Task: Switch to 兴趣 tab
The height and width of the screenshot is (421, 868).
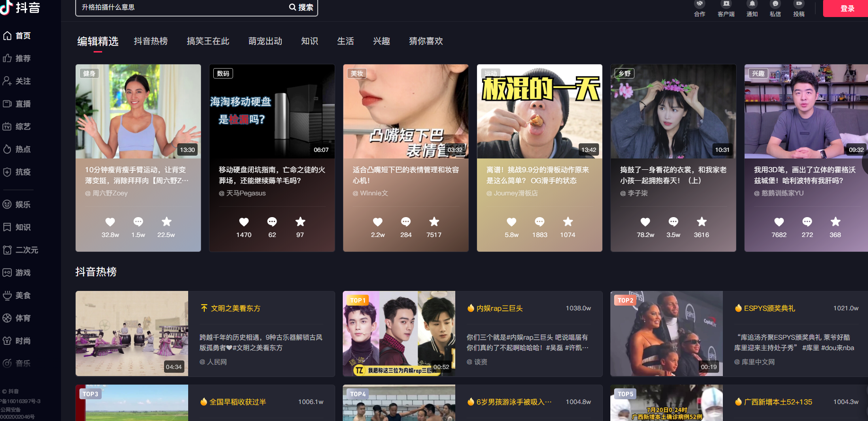Action: click(382, 41)
